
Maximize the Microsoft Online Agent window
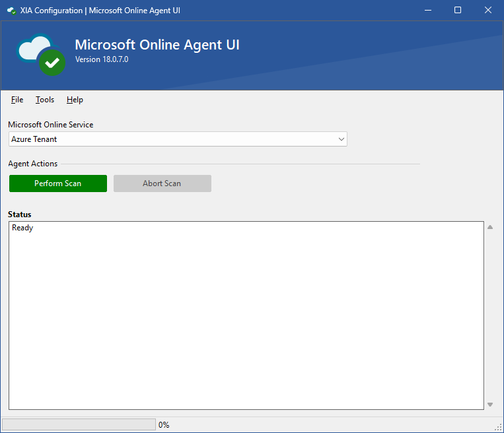[x=458, y=11]
